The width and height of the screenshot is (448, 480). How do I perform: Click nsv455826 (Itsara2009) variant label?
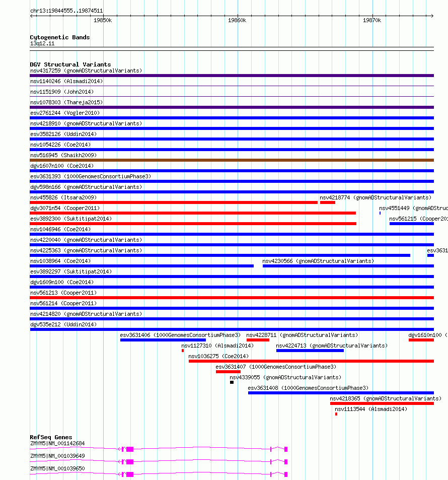(63, 197)
